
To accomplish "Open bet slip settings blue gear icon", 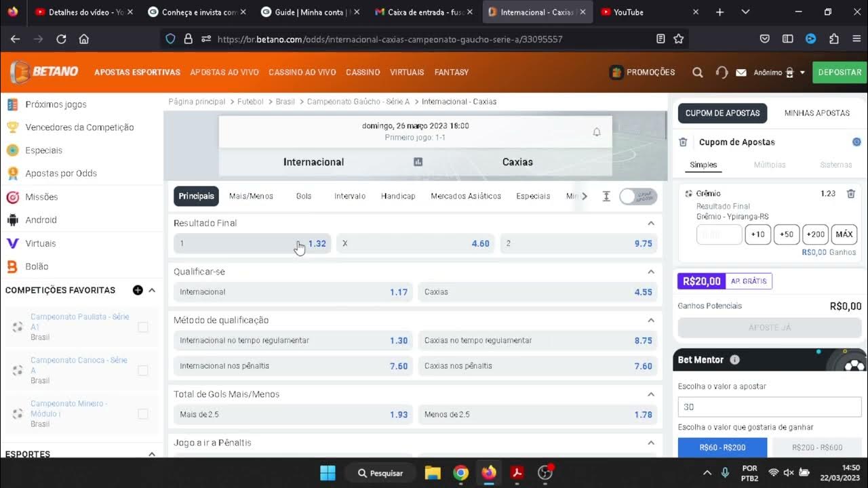I will tap(856, 142).
